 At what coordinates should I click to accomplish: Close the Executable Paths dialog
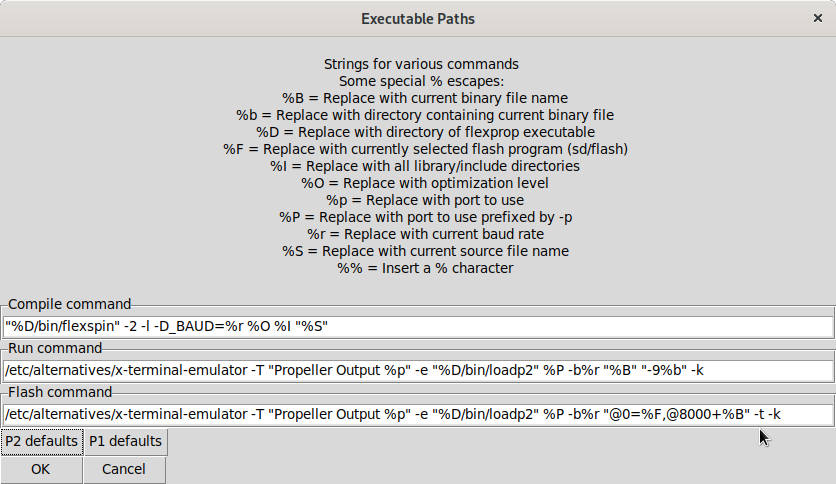coord(817,18)
